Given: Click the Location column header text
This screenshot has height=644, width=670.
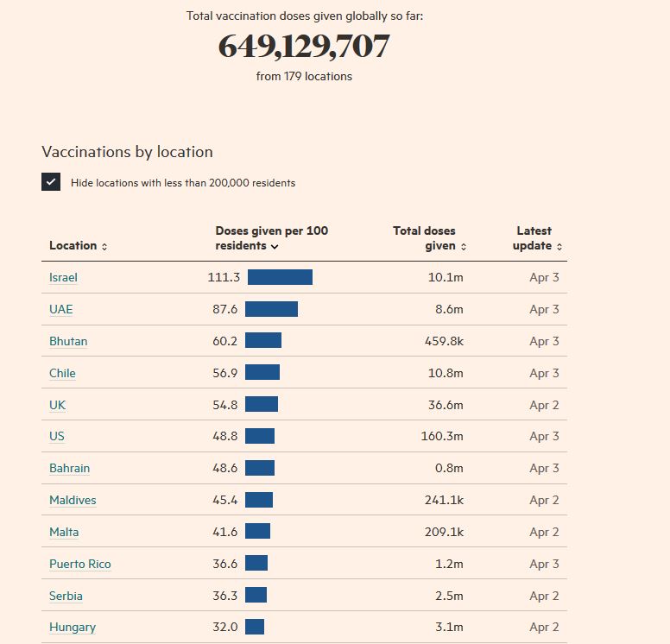Looking at the screenshot, I should point(73,246).
